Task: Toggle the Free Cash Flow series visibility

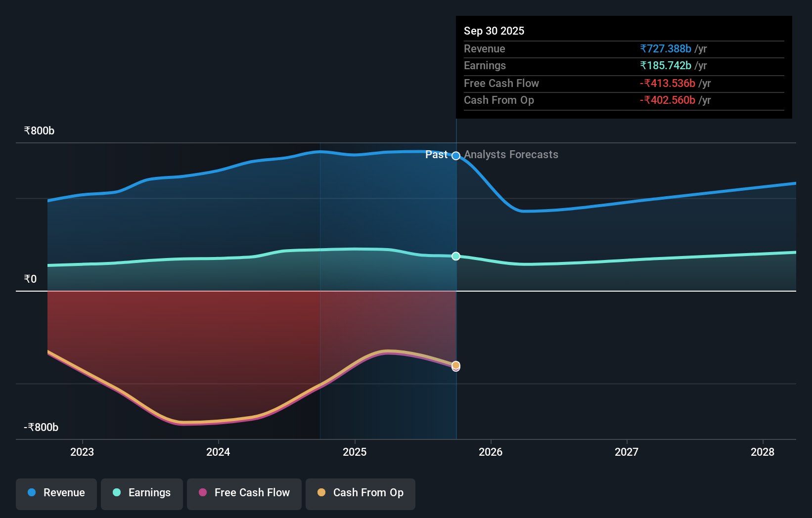Action: point(244,493)
